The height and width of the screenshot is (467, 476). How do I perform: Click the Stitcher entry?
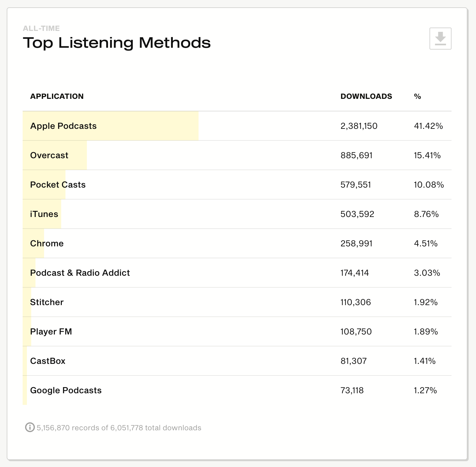(47, 302)
